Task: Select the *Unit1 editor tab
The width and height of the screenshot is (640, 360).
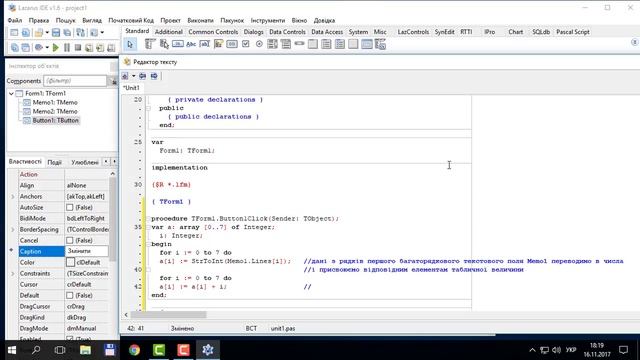Action: [x=131, y=88]
